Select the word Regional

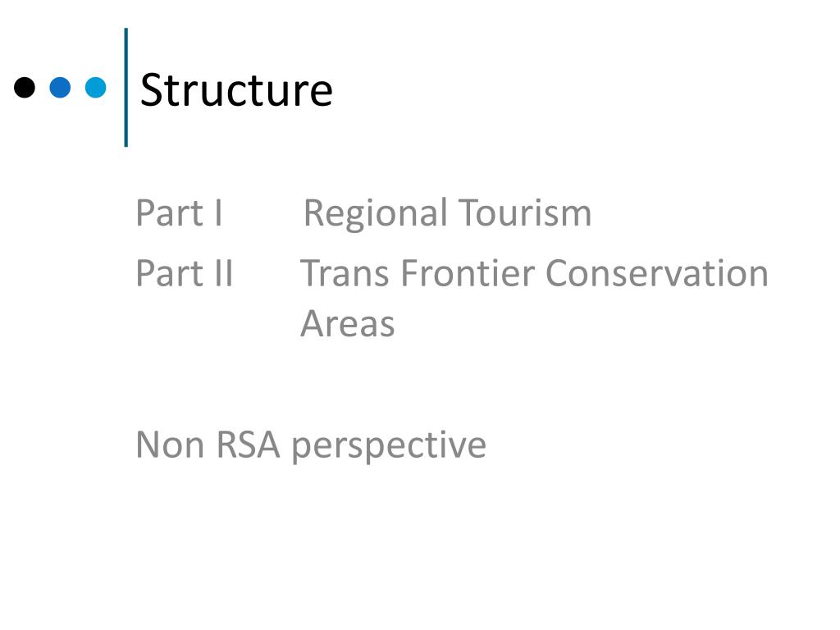click(x=376, y=215)
